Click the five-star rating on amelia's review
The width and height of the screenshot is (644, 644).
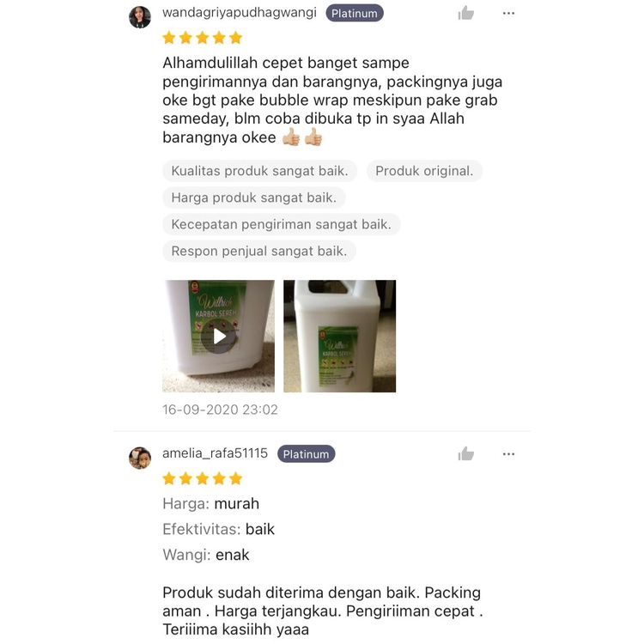tap(203, 478)
